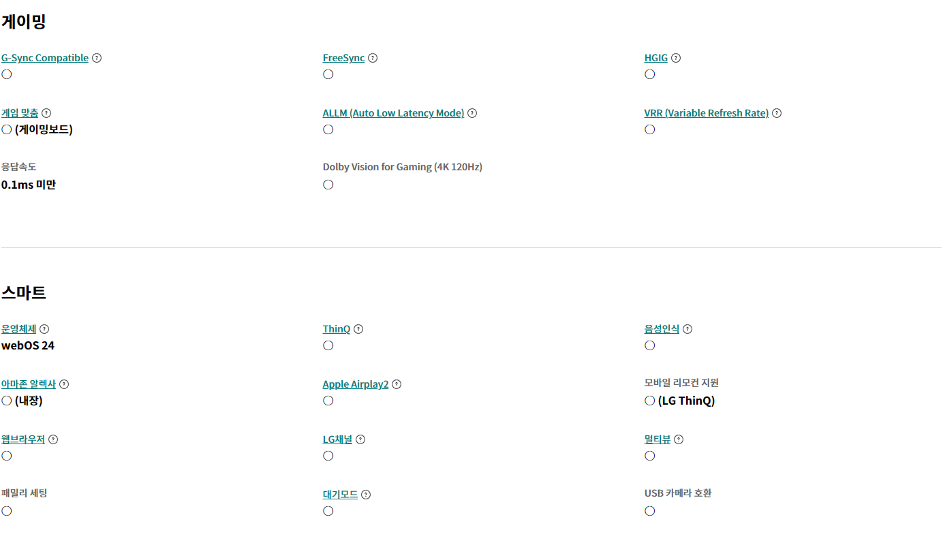This screenshot has height=560, width=943.
Task: Open the HGIG help tooltip icon
Action: pyautogui.click(x=676, y=58)
